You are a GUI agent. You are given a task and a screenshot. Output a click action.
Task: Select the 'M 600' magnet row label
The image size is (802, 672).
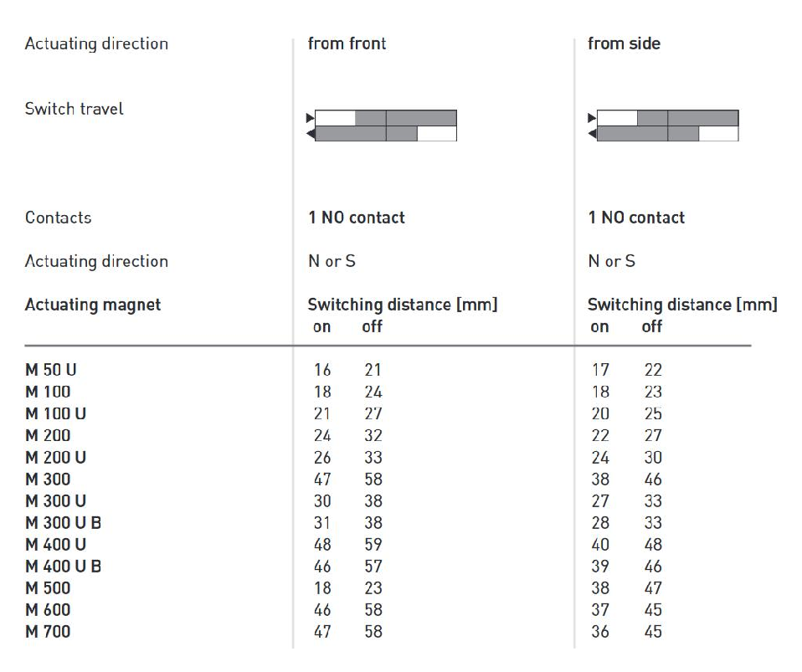point(48,610)
